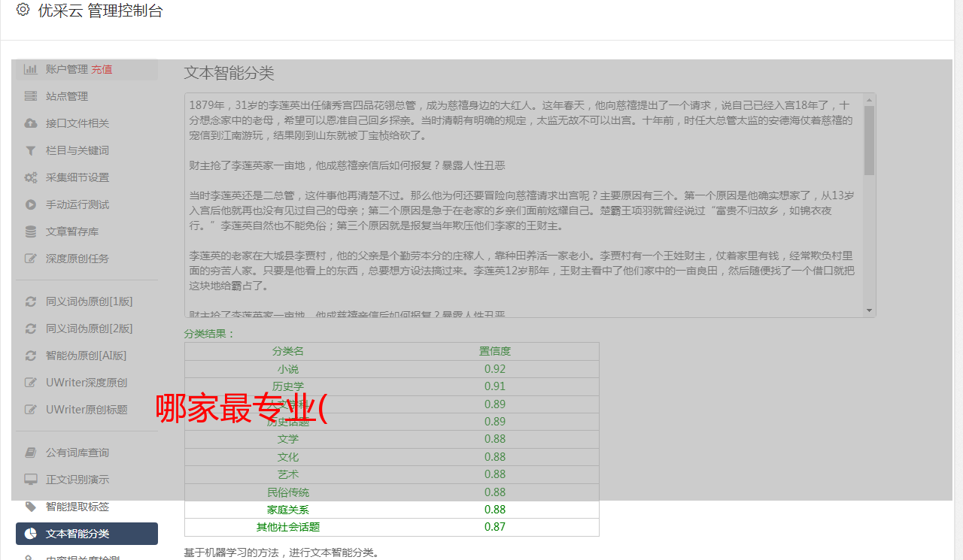
Task: Select the active 文本智能分类 item
Action: click(x=87, y=534)
